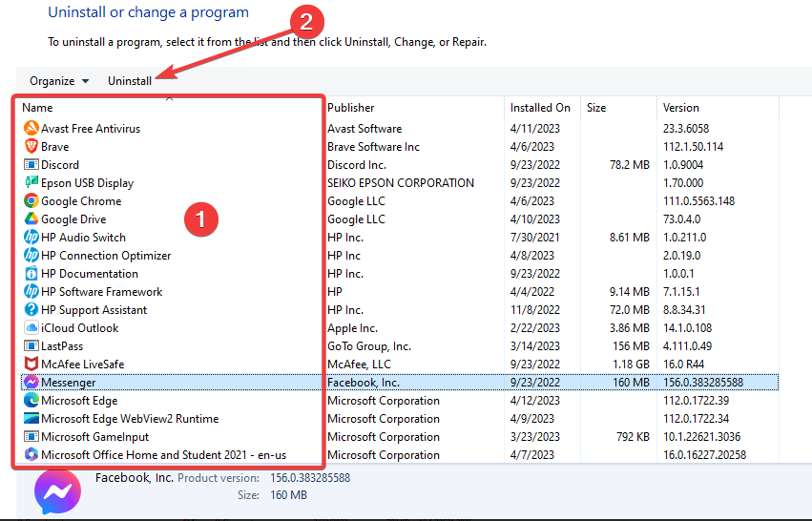This screenshot has width=812, height=521.
Task: Click install date '7/30/2021'
Action: coord(534,238)
